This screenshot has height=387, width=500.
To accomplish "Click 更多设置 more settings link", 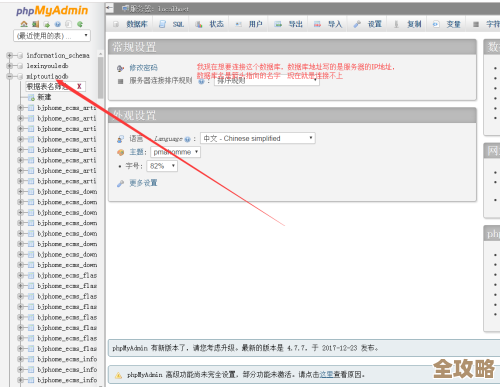I will (x=143, y=183).
